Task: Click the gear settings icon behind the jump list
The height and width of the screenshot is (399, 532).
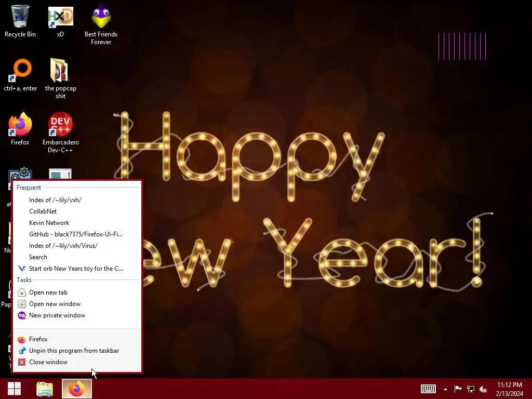Action: coord(20,173)
